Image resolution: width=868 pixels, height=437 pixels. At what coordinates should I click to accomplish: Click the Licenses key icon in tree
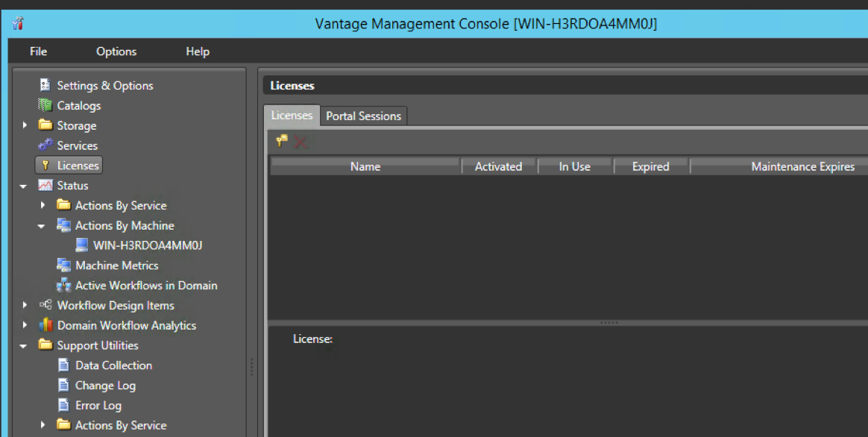[x=46, y=165]
